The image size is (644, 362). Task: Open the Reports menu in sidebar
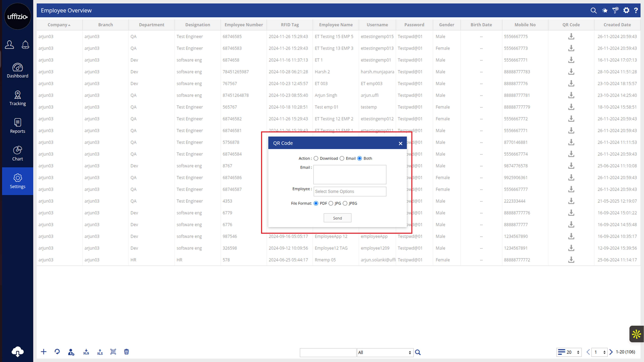click(x=17, y=126)
